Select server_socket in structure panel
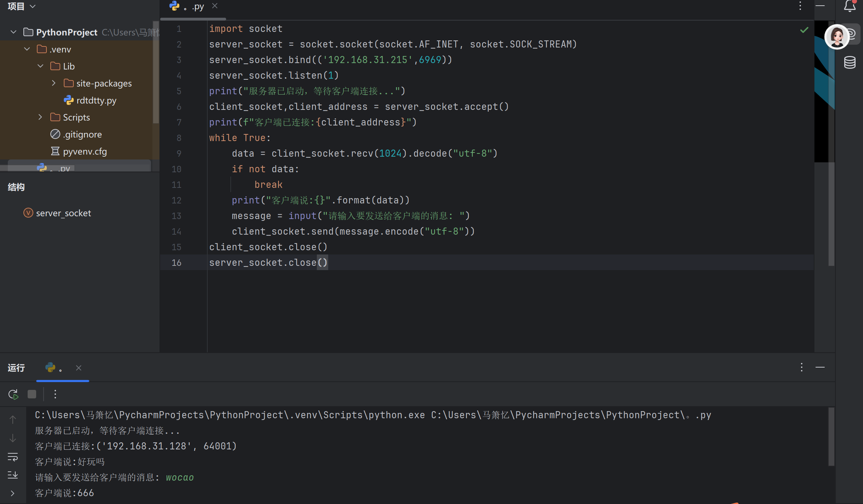 click(63, 213)
